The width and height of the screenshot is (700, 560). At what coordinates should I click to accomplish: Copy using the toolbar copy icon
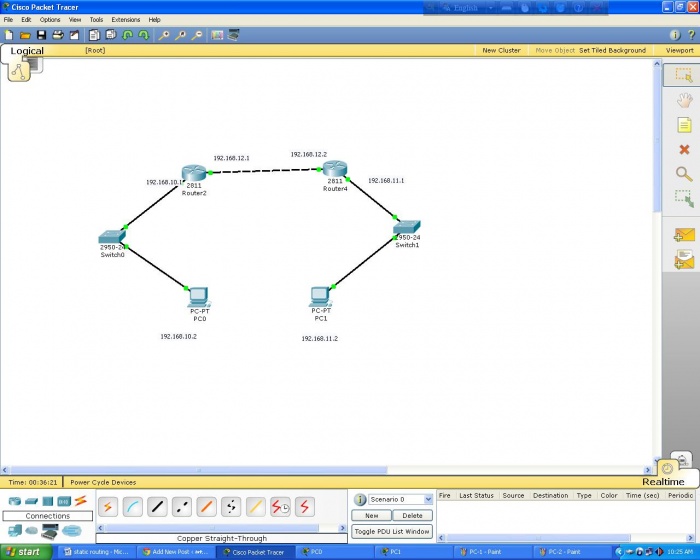tap(94, 35)
